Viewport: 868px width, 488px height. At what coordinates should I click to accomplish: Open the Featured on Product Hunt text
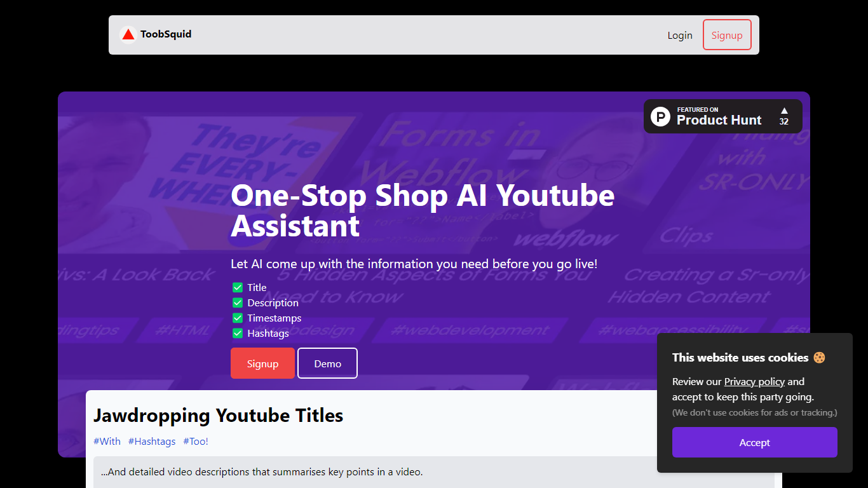point(719,117)
